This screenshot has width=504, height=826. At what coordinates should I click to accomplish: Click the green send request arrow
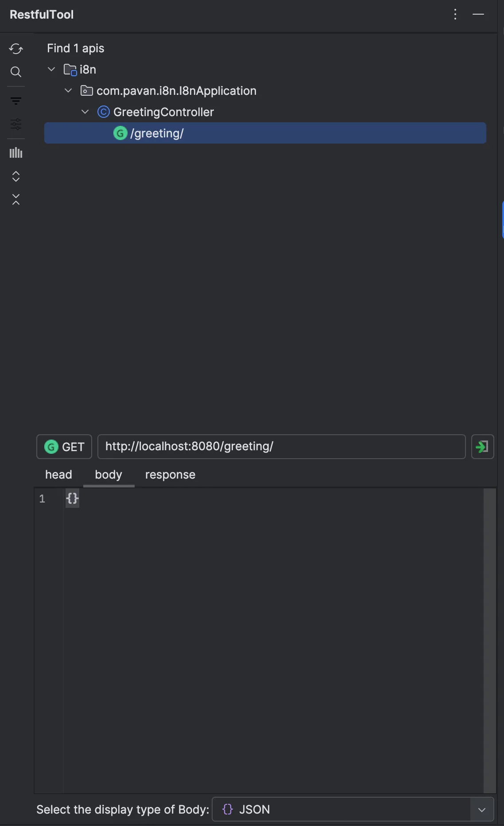[482, 447]
